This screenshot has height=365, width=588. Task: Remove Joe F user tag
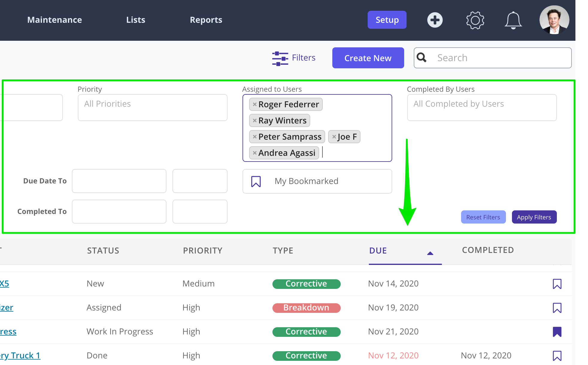coord(334,137)
